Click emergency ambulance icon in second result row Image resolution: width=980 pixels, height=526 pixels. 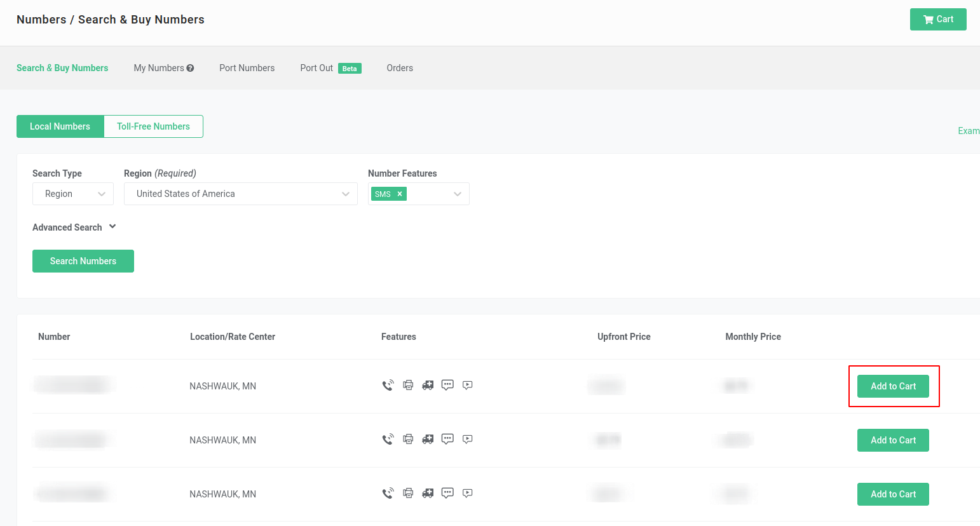pos(428,439)
